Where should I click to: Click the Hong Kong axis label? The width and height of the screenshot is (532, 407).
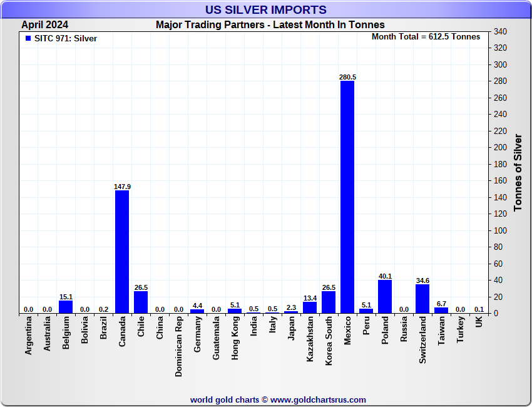(x=235, y=338)
